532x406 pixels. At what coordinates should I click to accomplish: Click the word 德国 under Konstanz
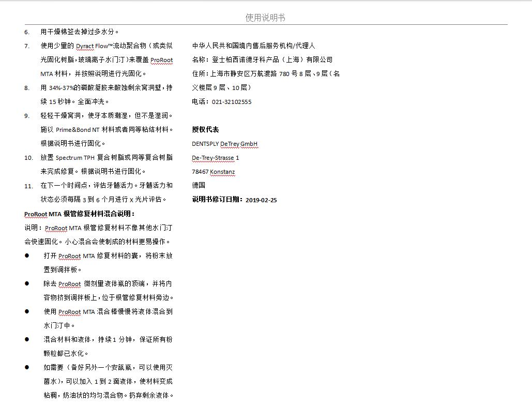[199, 185]
